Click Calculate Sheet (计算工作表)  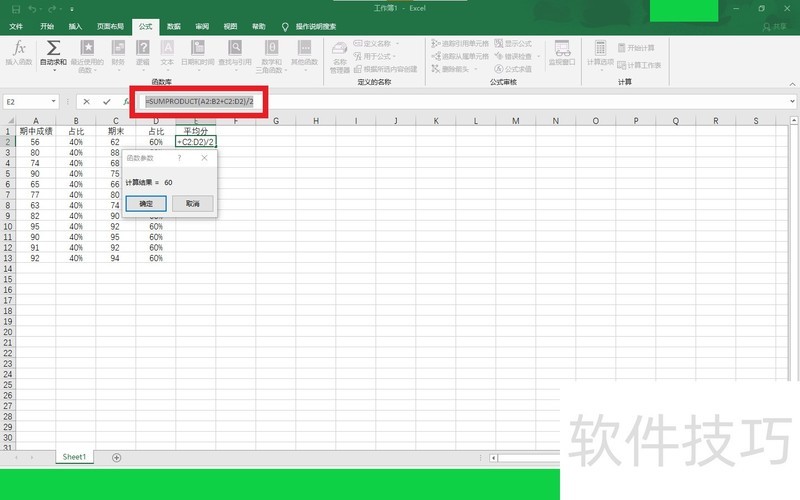(639, 65)
